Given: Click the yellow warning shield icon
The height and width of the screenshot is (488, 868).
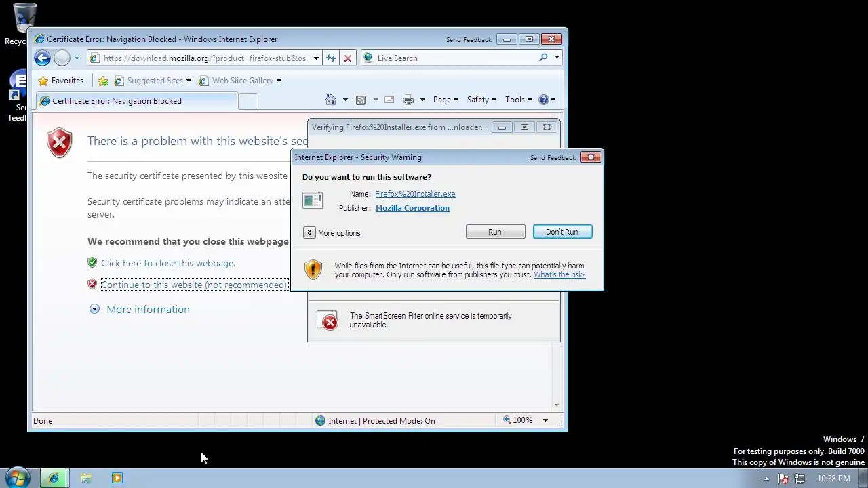Looking at the screenshot, I should [313, 269].
